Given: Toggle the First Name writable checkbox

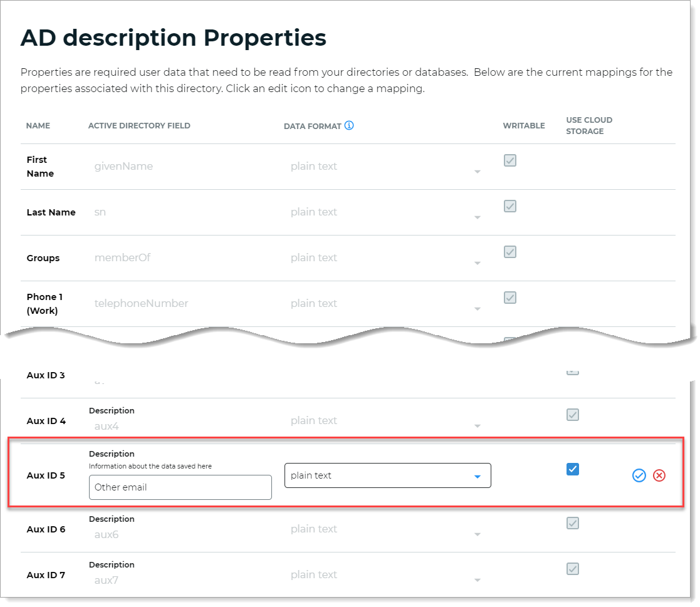Looking at the screenshot, I should 510,160.
